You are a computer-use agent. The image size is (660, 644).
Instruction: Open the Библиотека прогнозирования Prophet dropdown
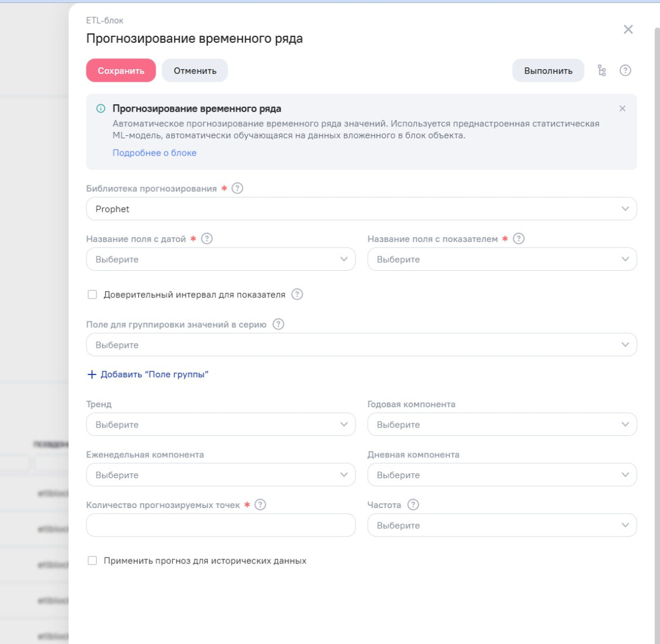(361, 209)
